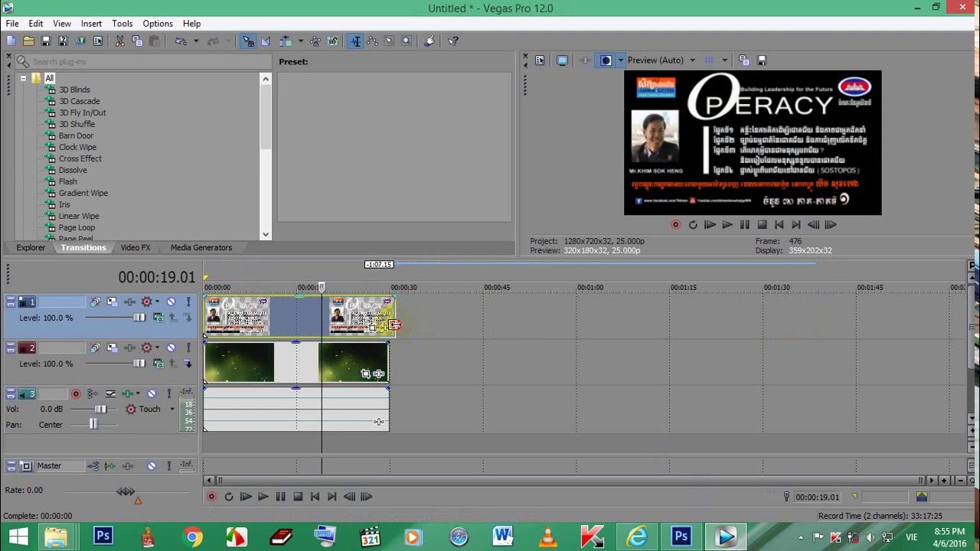Image resolution: width=980 pixels, height=551 pixels.
Task: Switch to the Explorer tab
Action: click(x=31, y=247)
